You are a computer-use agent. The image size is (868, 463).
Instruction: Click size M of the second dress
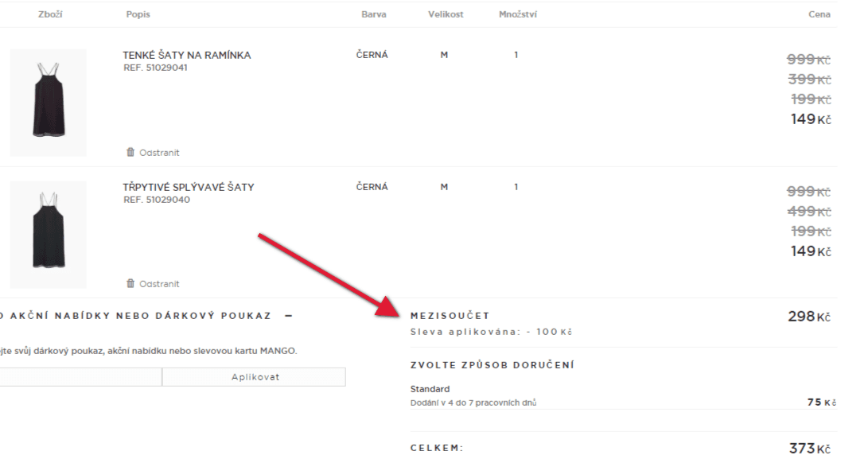[444, 187]
